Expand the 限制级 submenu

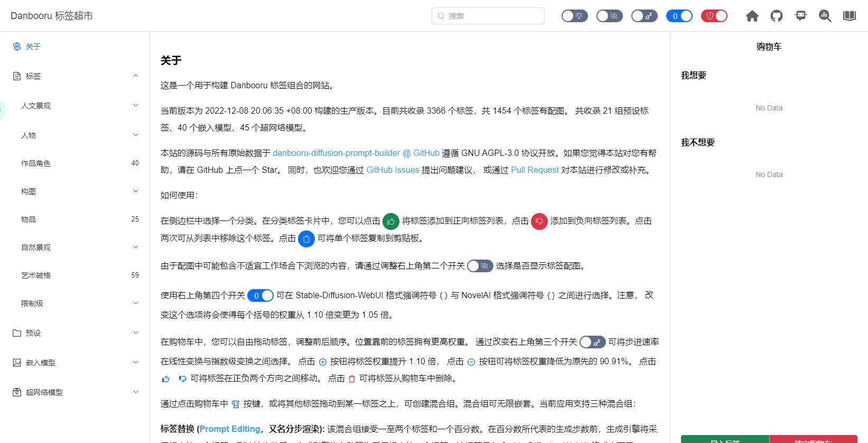click(75, 303)
